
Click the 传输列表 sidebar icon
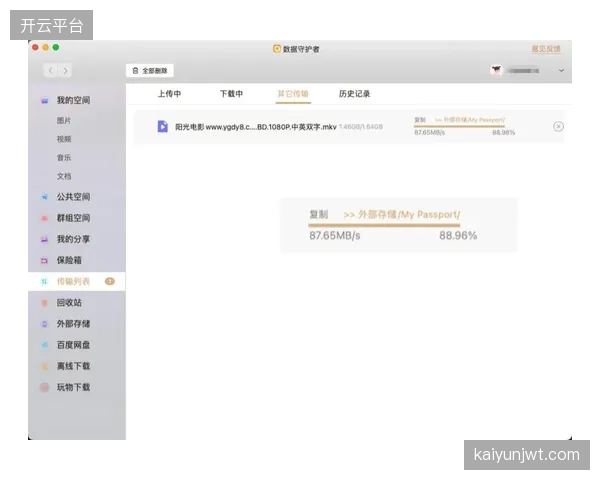pyautogui.click(x=44, y=282)
